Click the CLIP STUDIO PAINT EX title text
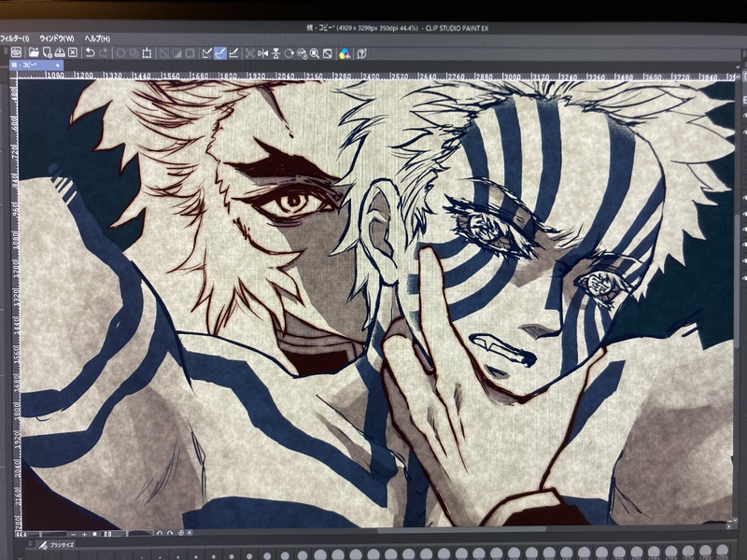Viewport: 747px width, 560px height. [457, 29]
